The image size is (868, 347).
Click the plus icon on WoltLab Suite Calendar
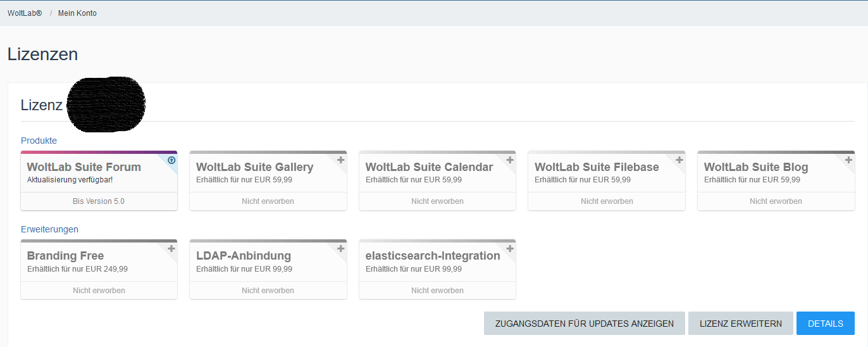(x=510, y=160)
